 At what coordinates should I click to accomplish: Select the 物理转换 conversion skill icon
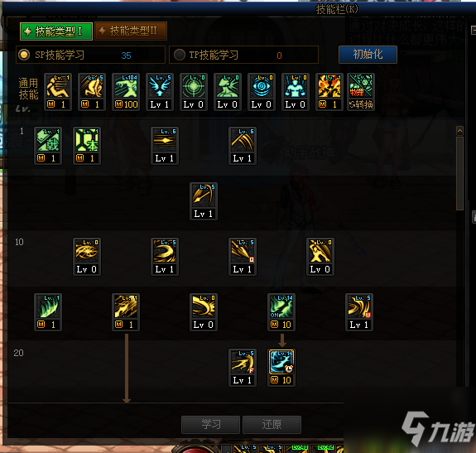click(361, 92)
